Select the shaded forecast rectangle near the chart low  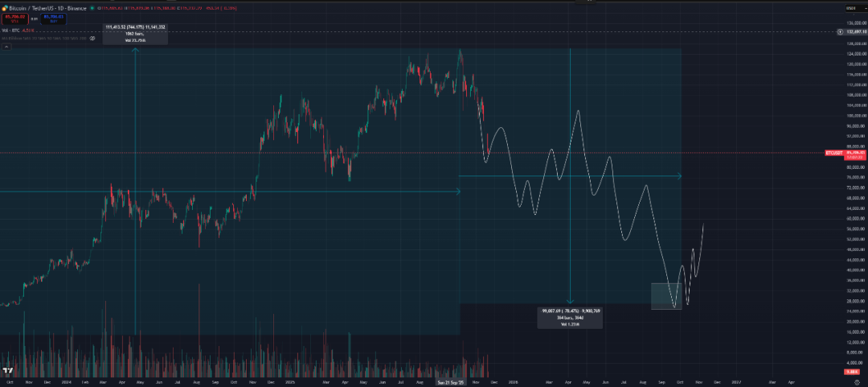(x=666, y=295)
